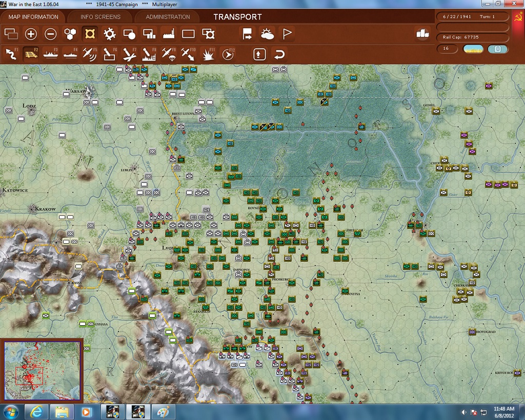Select the F3 naval transport mode
This screenshot has height=420, width=525.
51,54
